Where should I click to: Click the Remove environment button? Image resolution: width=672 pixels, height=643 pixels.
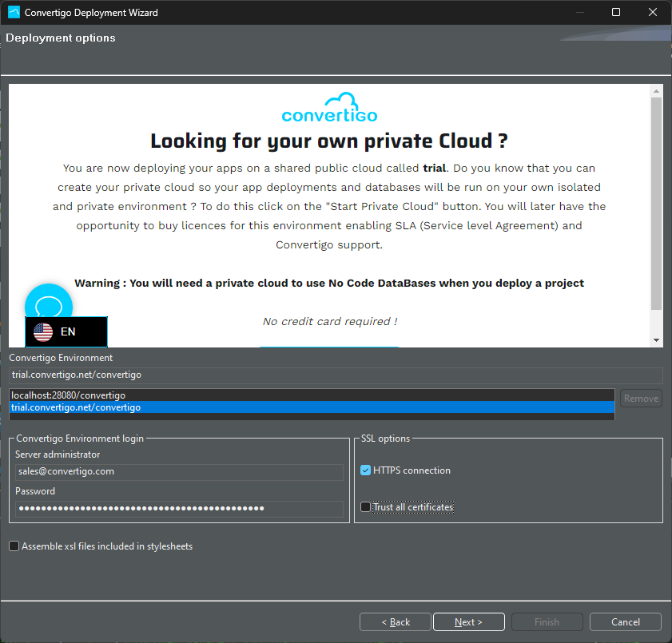(641, 399)
